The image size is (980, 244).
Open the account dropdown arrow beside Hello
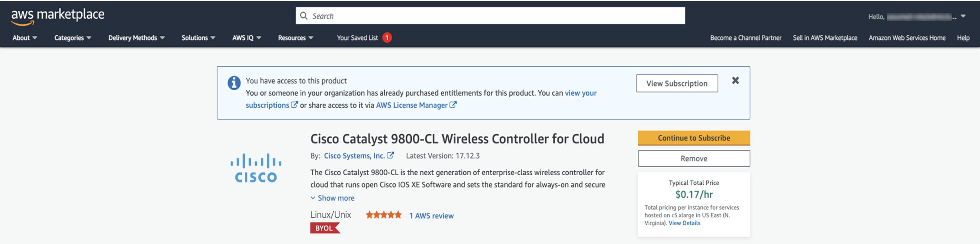(x=963, y=16)
